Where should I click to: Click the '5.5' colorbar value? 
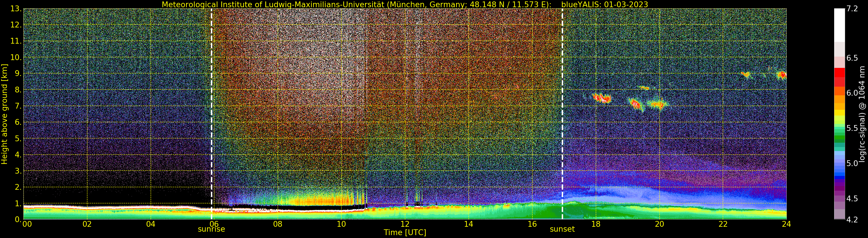pos(852,128)
